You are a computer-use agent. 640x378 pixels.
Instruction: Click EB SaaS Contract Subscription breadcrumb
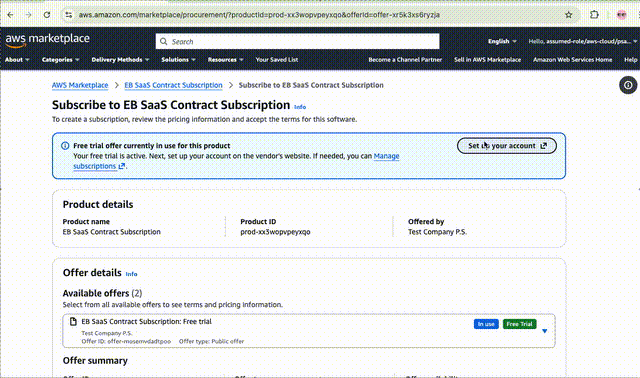pyautogui.click(x=173, y=85)
